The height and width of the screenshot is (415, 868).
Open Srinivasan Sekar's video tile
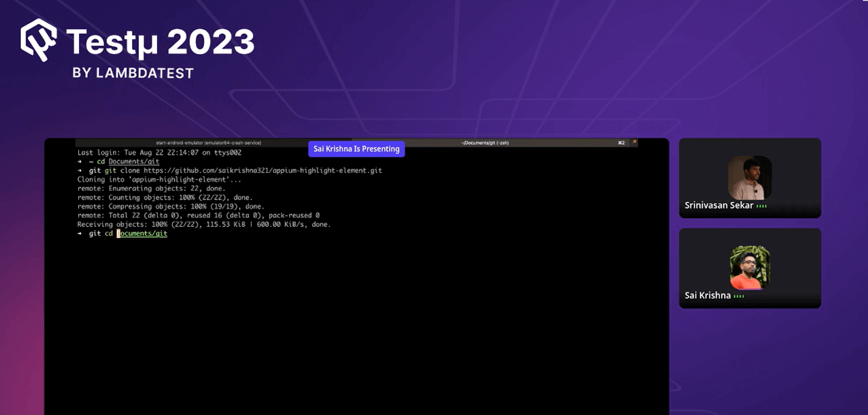(x=750, y=178)
